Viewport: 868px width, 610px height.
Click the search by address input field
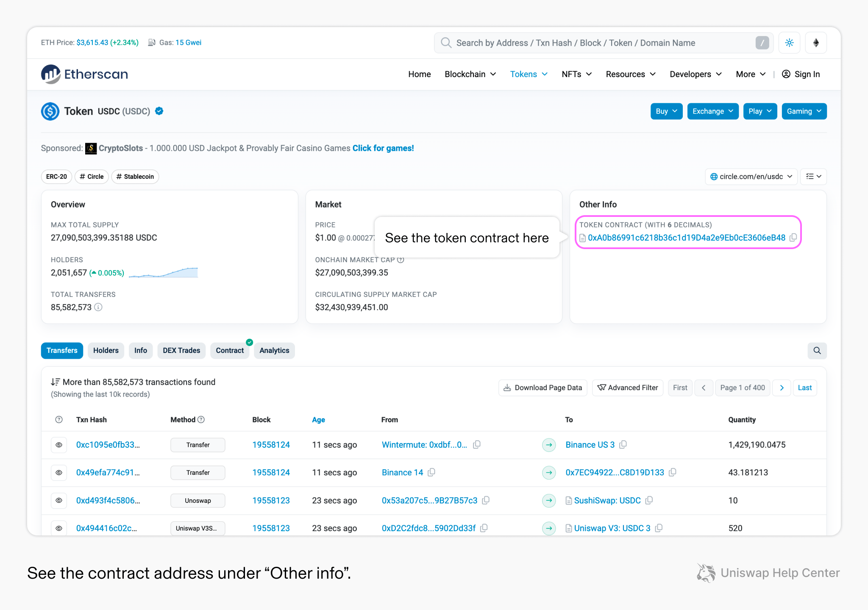[x=593, y=42]
